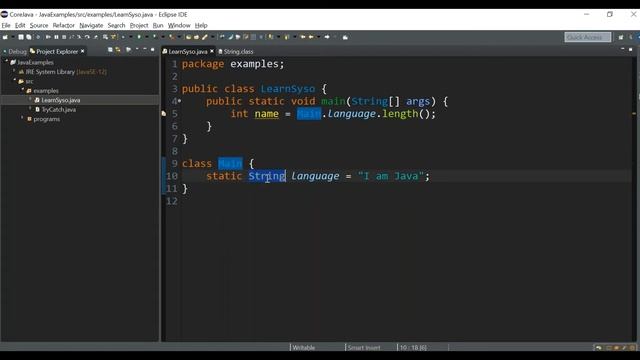Save the current file with Save icon

21,37
